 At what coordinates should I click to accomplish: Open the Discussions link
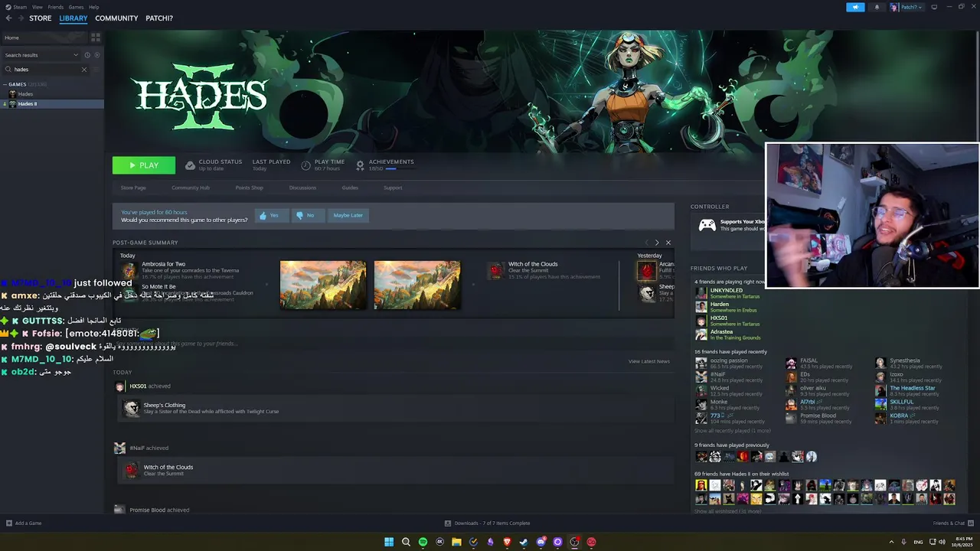click(x=302, y=187)
